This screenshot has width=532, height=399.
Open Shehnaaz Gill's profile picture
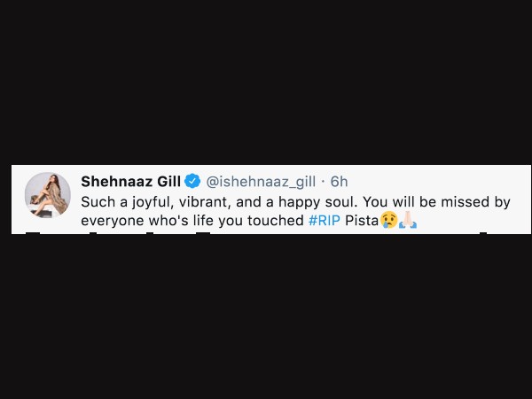[48, 195]
